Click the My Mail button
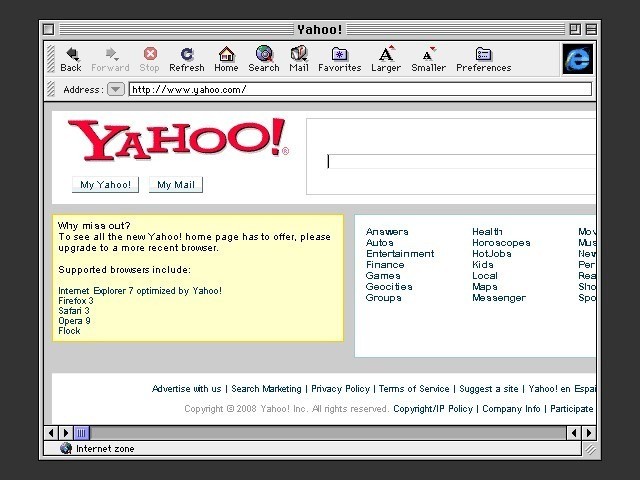Viewport: 640px width, 480px height. coord(176,184)
